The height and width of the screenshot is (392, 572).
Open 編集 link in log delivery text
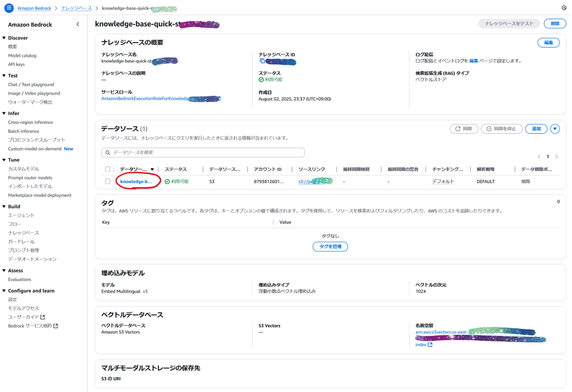pyautogui.click(x=474, y=61)
